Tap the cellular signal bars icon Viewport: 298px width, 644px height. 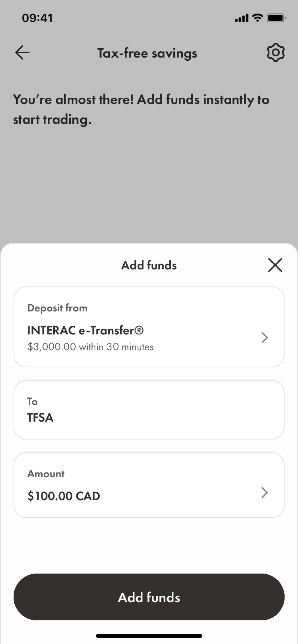(x=241, y=18)
